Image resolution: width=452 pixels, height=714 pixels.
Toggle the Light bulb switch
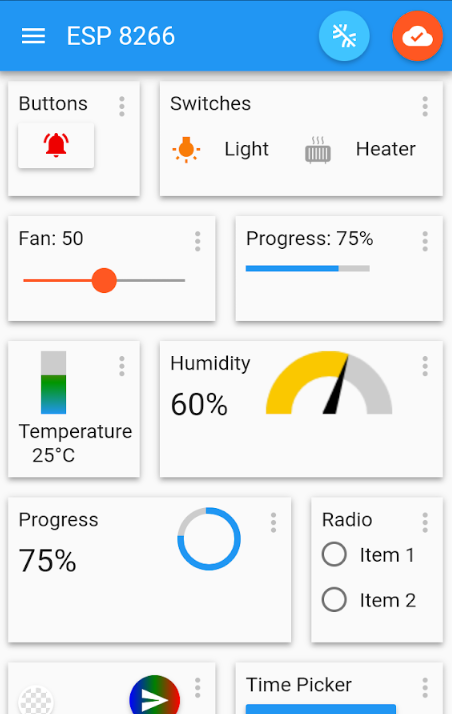click(x=186, y=149)
